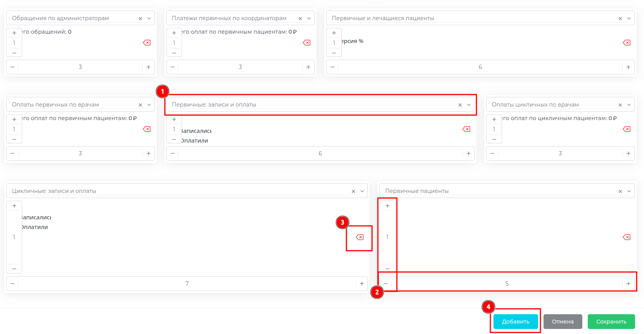Image resolution: width=644 pixels, height=334 pixels.
Task: Click the highlighted backspace icon in Цикличные: записи и оплаты
Action: coord(359,237)
